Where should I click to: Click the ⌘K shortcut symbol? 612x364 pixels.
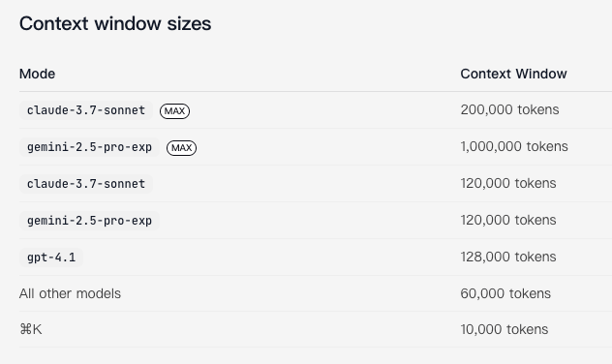point(30,330)
